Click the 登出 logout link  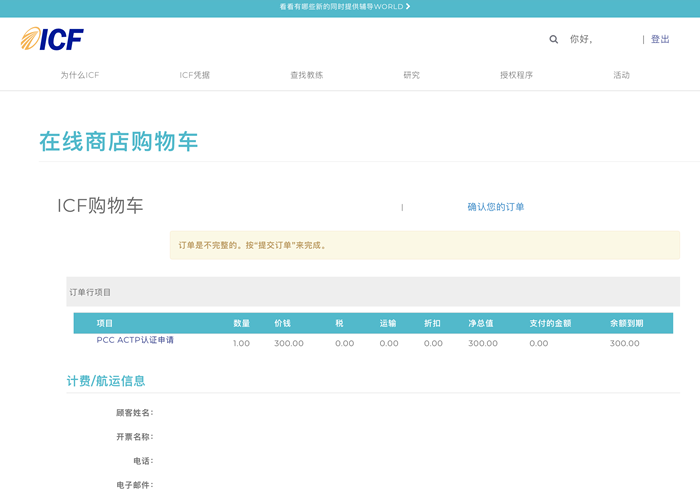[660, 39]
